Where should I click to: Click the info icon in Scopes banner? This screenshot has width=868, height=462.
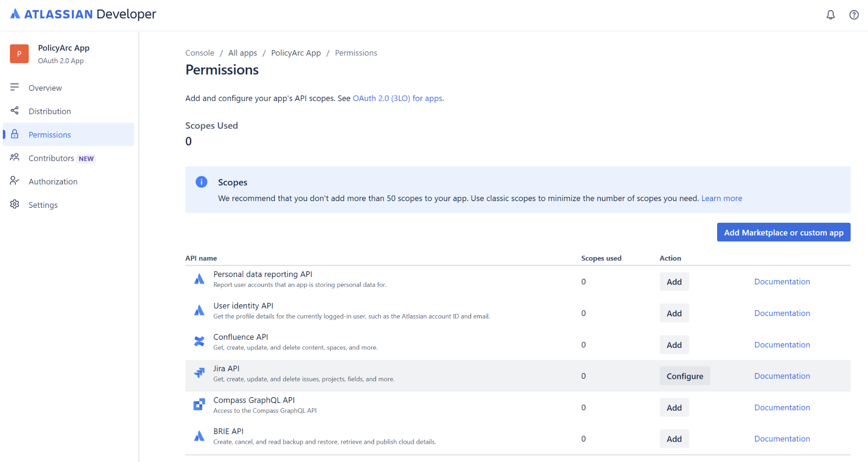[201, 182]
